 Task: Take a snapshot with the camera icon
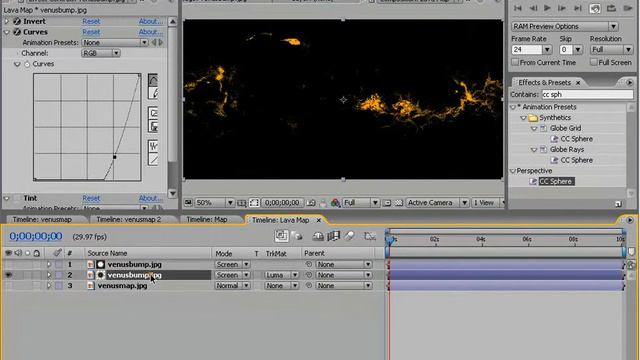click(x=311, y=202)
